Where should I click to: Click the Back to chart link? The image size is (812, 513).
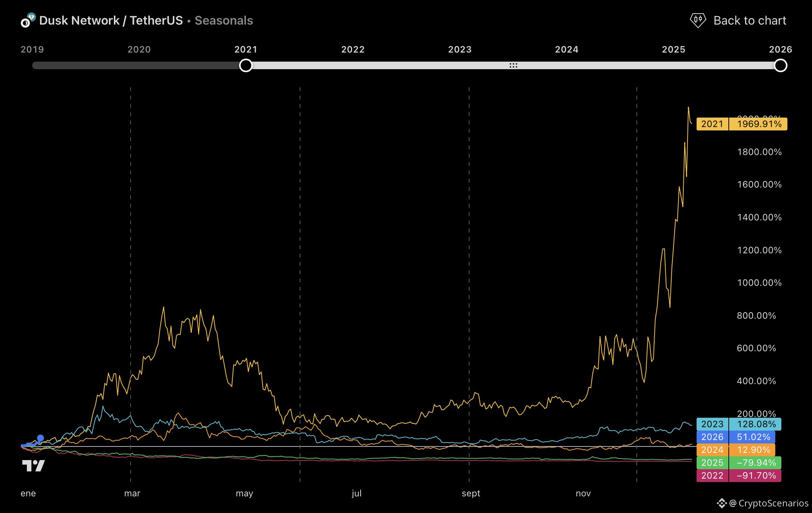750,20
